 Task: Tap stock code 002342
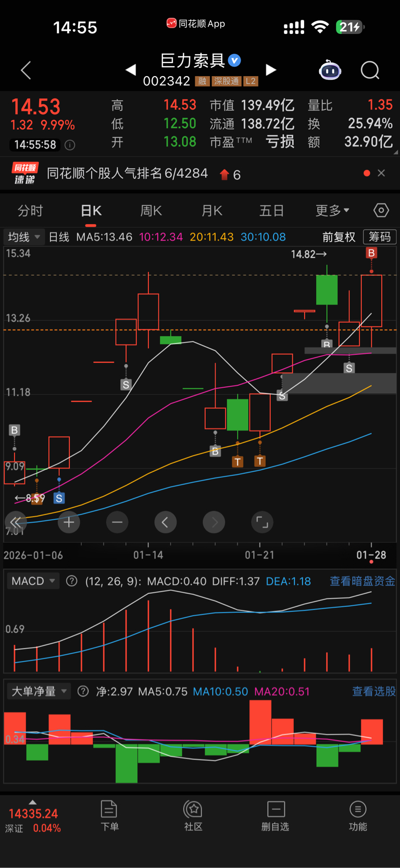[167, 81]
